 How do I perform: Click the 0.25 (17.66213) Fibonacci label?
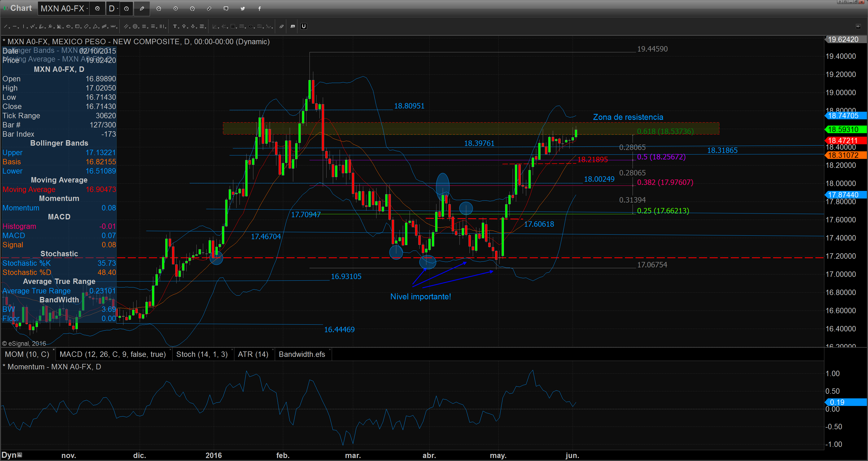(663, 211)
